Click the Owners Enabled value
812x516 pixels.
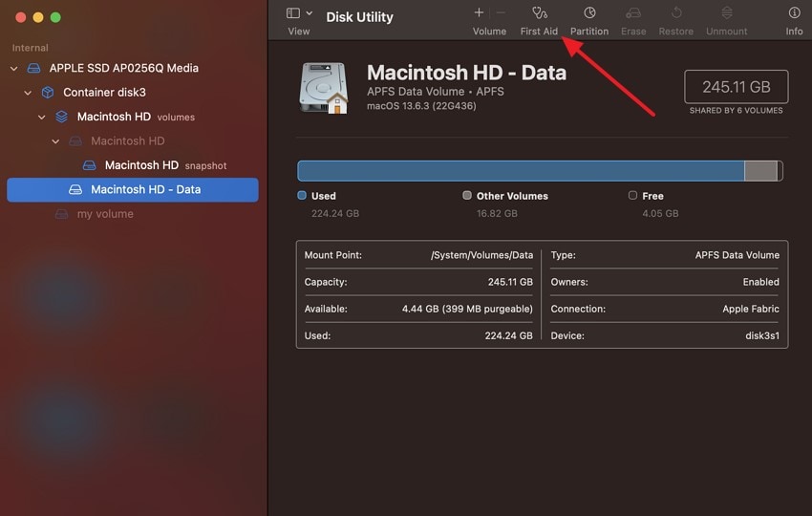tap(760, 282)
